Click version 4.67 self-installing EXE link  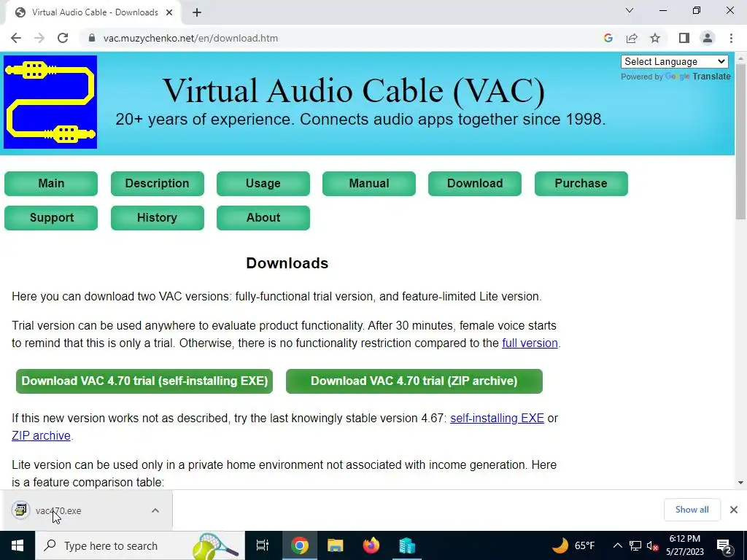point(497,418)
